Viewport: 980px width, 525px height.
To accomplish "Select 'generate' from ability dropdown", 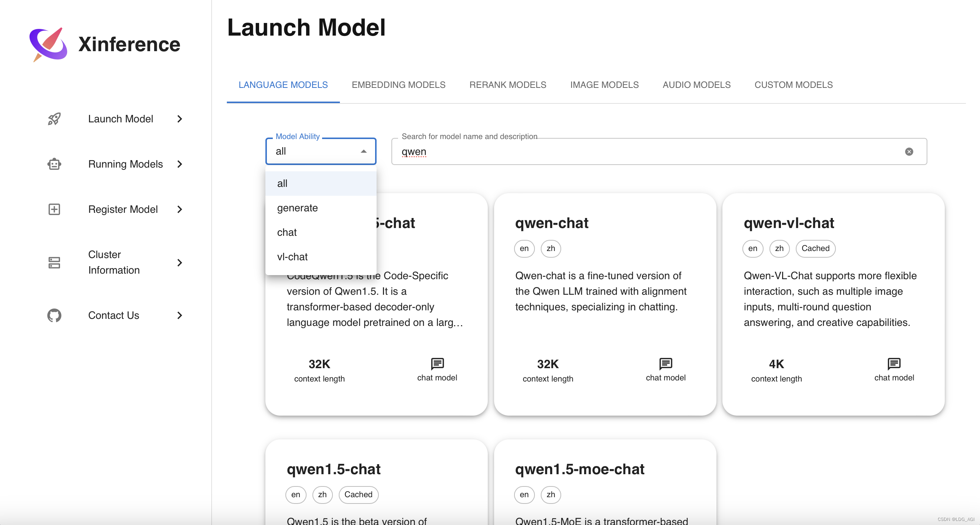I will 298,207.
